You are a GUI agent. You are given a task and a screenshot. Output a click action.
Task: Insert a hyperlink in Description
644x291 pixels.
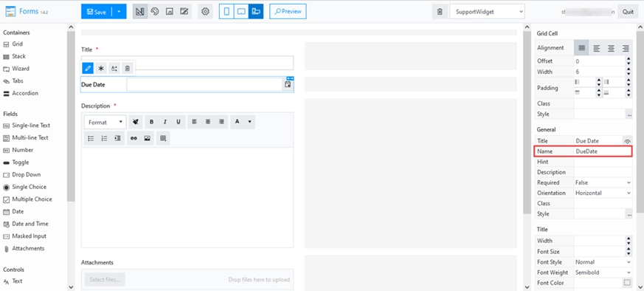pos(134,138)
